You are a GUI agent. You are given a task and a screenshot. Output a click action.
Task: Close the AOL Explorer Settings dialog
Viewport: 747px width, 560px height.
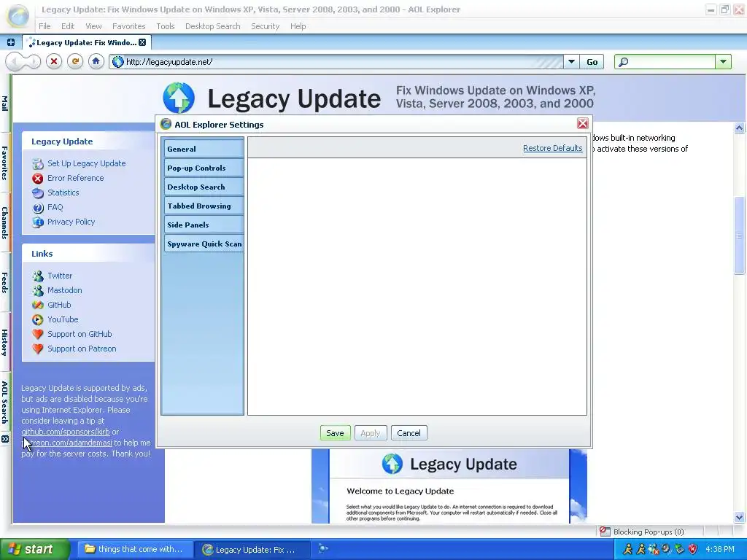[582, 124]
